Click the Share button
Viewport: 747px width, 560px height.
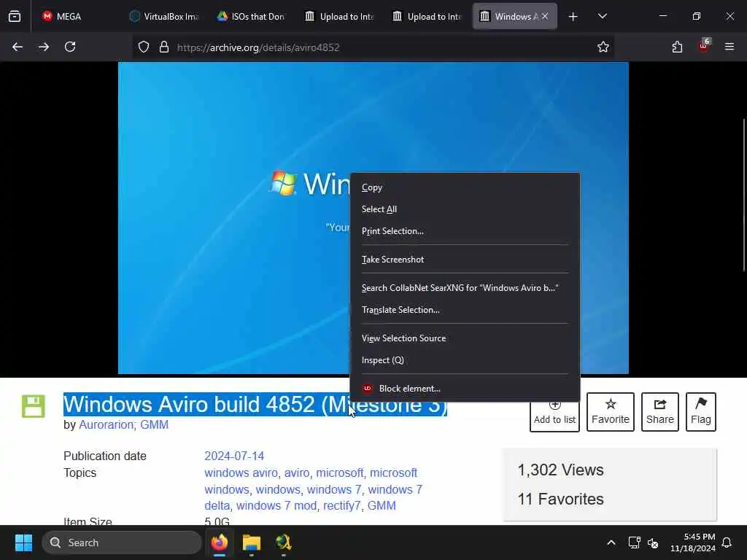tap(659, 412)
